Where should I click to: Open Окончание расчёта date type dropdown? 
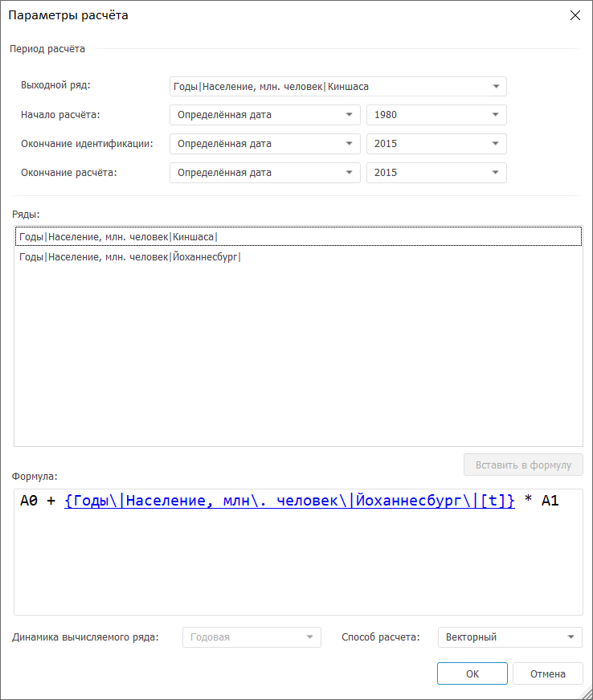[x=264, y=173]
